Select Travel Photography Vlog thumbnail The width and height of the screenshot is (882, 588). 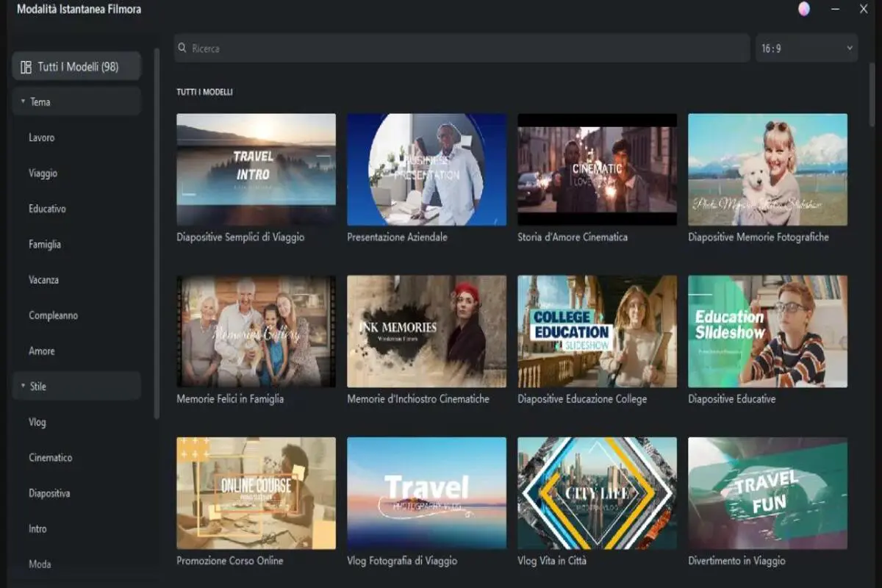[426, 493]
